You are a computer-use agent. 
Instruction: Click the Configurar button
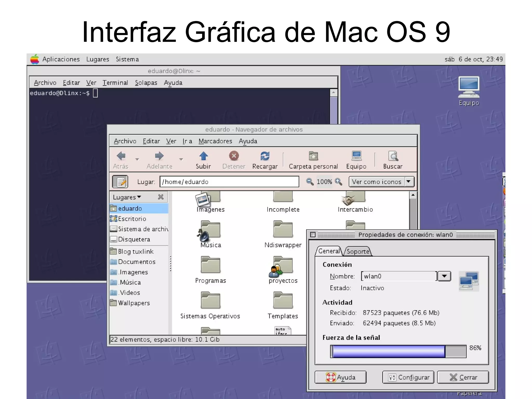[x=408, y=377]
